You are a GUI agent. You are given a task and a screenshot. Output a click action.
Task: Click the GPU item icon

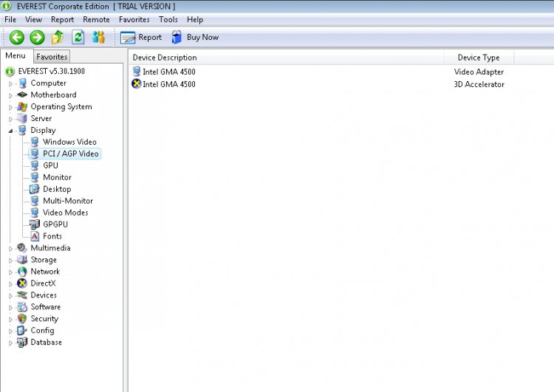[x=35, y=165]
